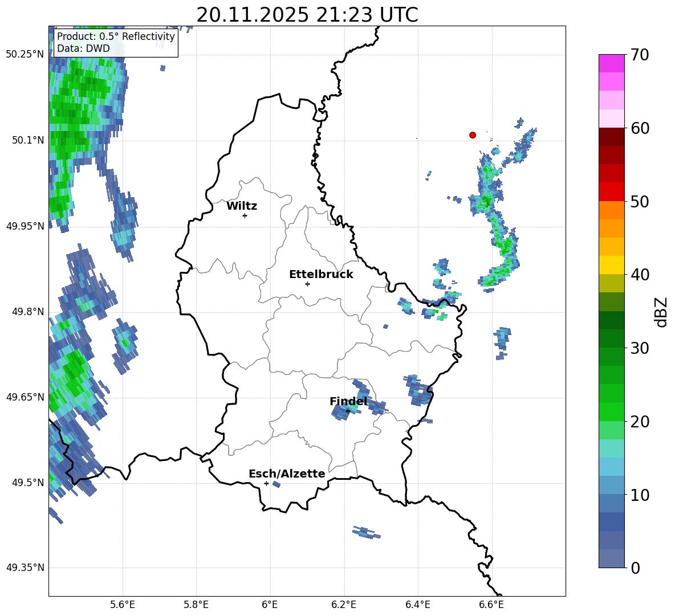Click the 49.95°N latitude label
The height and width of the screenshot is (616, 675).
pyautogui.click(x=25, y=226)
